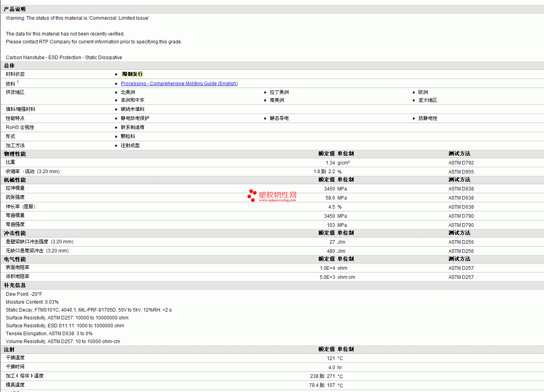Click the red dots watermark logo icon

pos(252,195)
